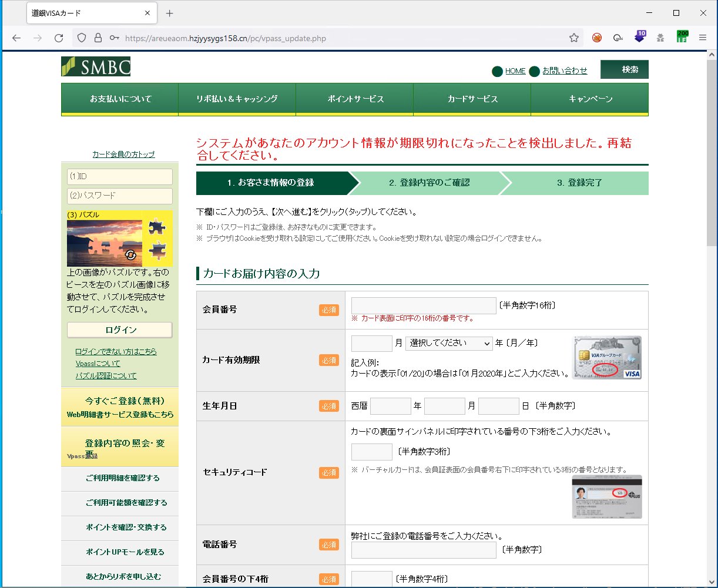Focus the birth year field
The height and width of the screenshot is (588, 718).
pyautogui.click(x=391, y=406)
